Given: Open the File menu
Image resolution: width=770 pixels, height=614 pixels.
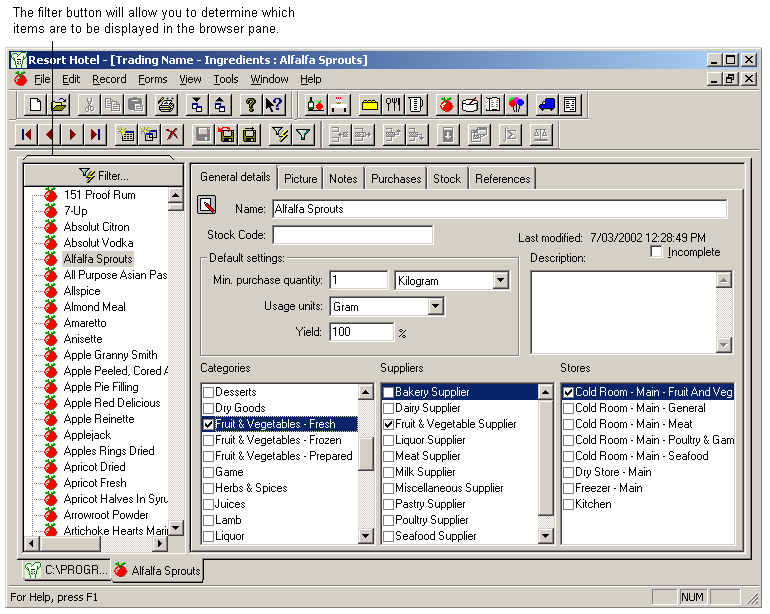Looking at the screenshot, I should (x=42, y=79).
